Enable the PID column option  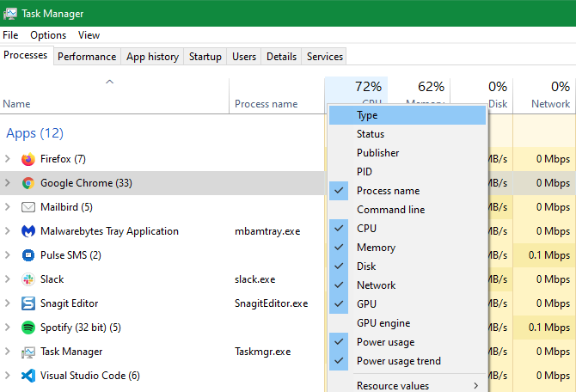[365, 172]
